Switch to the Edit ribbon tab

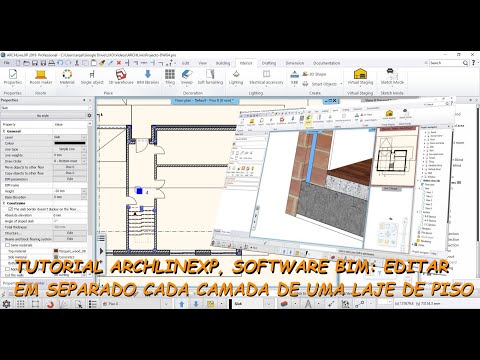click(x=186, y=63)
